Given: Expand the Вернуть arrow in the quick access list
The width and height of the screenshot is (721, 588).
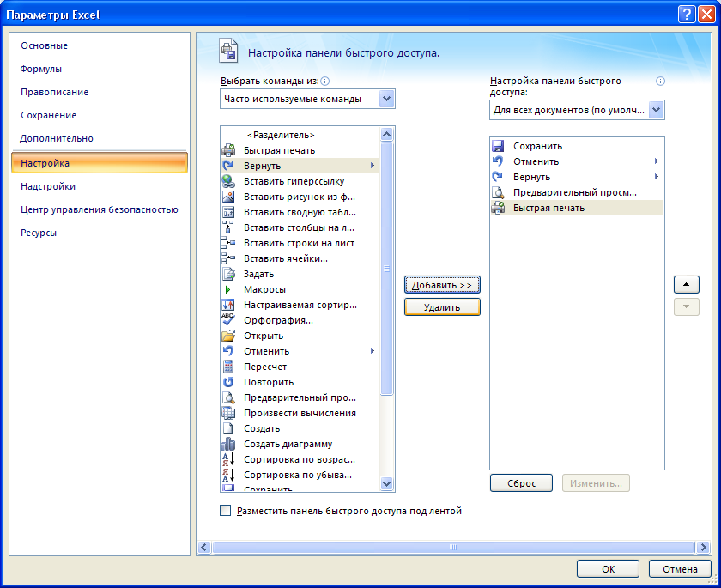Looking at the screenshot, I should click(657, 177).
